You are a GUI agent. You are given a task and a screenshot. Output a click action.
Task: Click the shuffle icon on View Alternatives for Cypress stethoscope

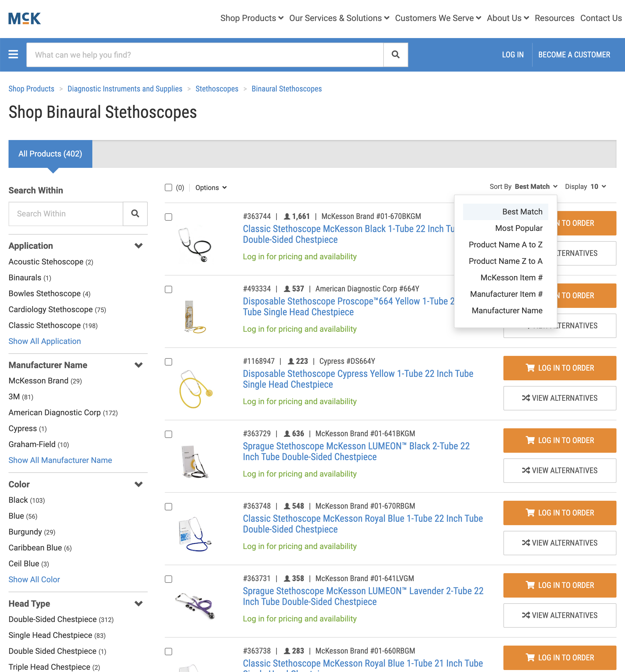[526, 398]
